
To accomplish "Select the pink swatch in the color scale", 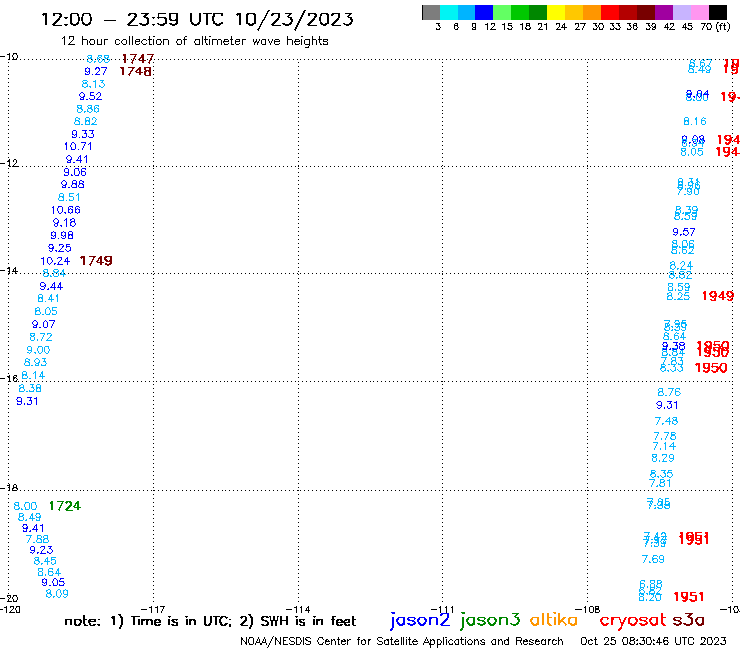I will click(x=699, y=12).
